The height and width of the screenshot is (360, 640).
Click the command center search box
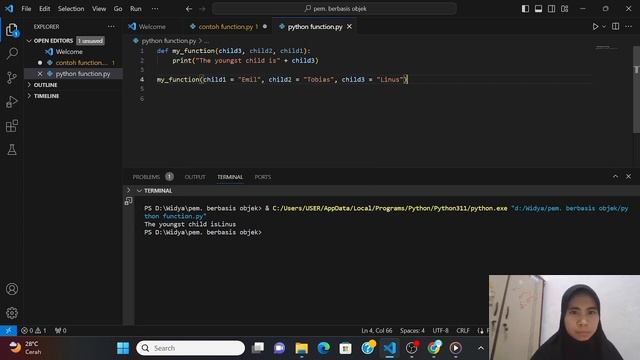click(x=334, y=9)
